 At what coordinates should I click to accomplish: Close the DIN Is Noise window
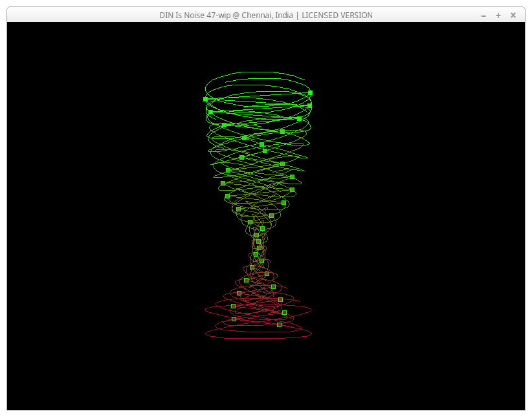(x=513, y=15)
